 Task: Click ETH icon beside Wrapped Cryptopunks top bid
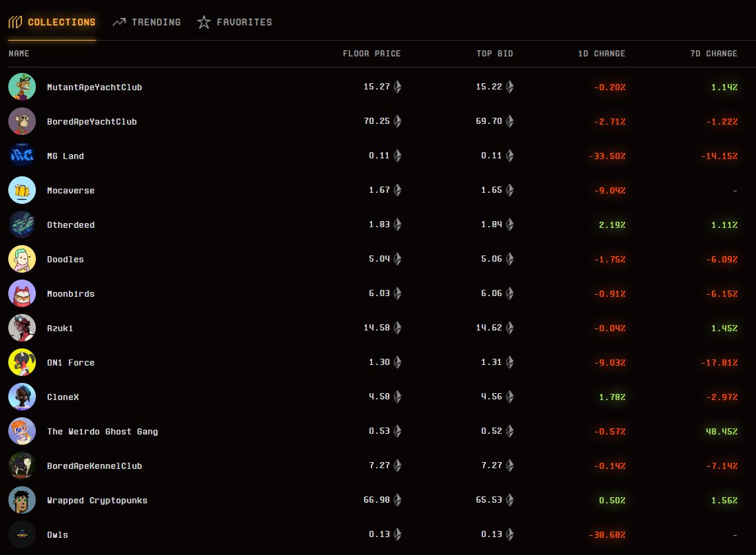pyautogui.click(x=509, y=500)
